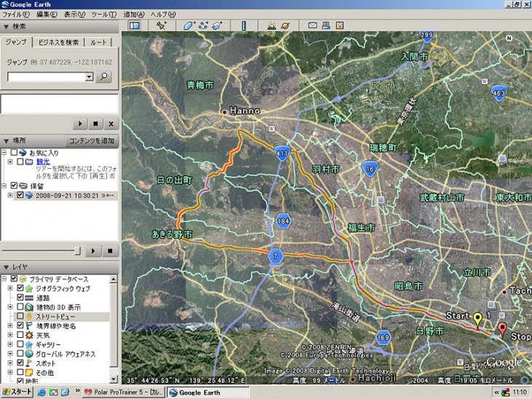Switch to Polar ProTrainer 5 taskbar item
532x399 pixels.
[123, 392]
